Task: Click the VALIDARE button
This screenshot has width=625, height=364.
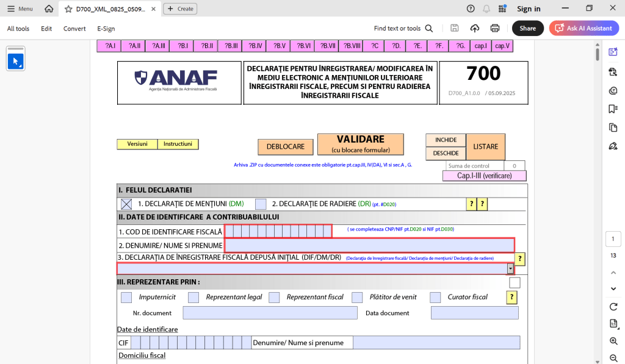Action: pyautogui.click(x=360, y=145)
